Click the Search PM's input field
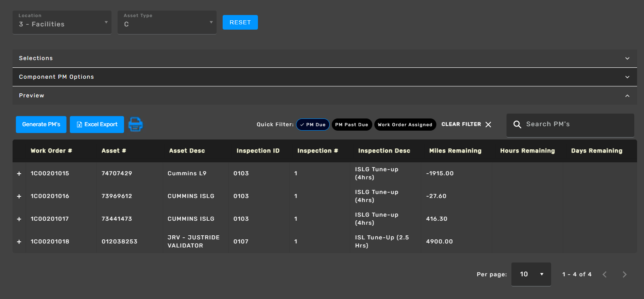This screenshot has width=644, height=299. [576, 125]
